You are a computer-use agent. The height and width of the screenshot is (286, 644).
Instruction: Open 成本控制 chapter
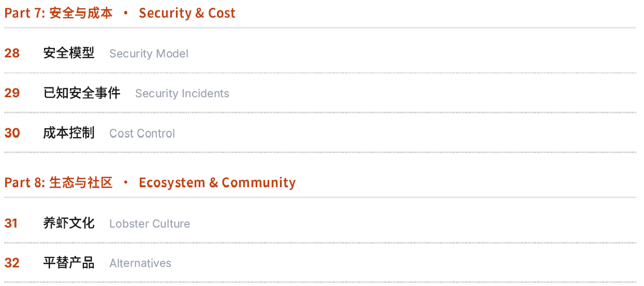[x=69, y=133]
